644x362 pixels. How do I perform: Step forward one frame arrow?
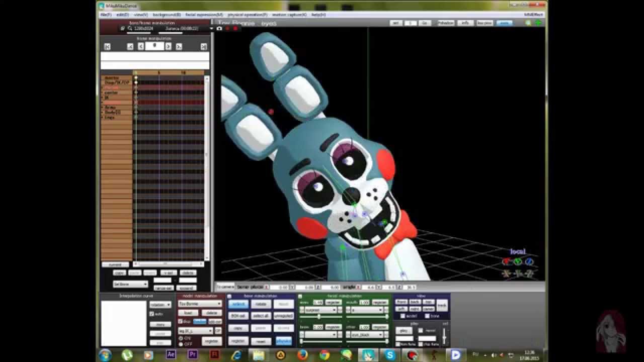168,46
